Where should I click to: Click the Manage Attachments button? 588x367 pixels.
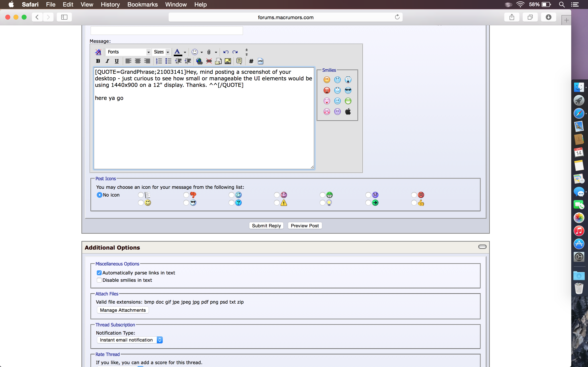[x=123, y=310]
